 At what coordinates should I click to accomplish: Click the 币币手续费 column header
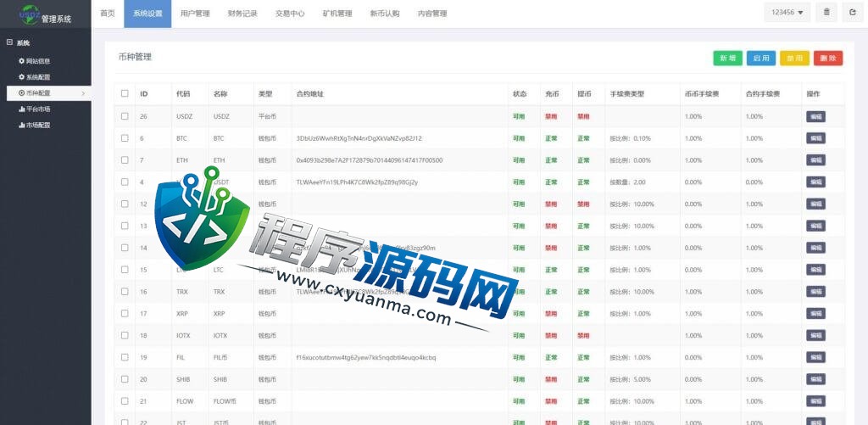pyautogui.click(x=702, y=94)
